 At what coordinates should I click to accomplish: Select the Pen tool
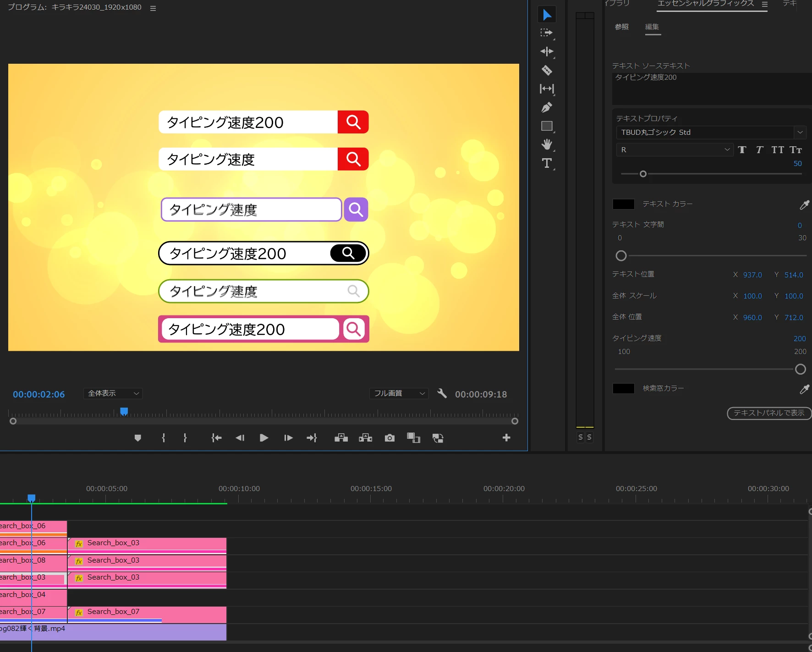[547, 107]
